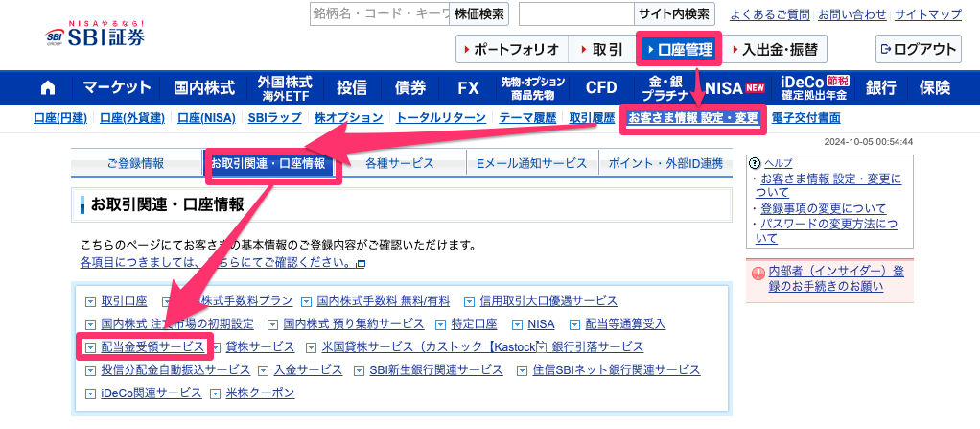Expand the 特定口座 section arrow
980x429 pixels.
pyautogui.click(x=442, y=324)
